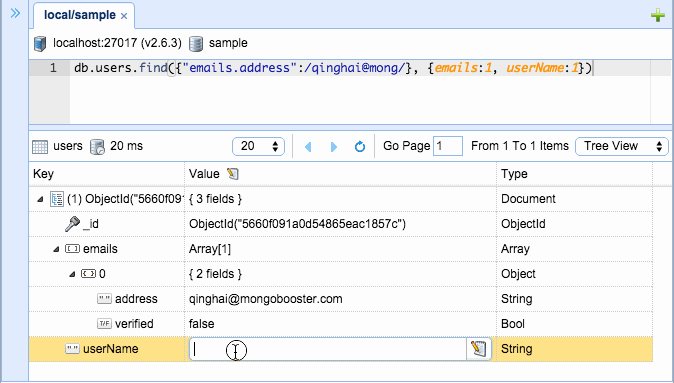The height and width of the screenshot is (383, 674).
Task: Click the false value of verified
Action: pos(202,324)
